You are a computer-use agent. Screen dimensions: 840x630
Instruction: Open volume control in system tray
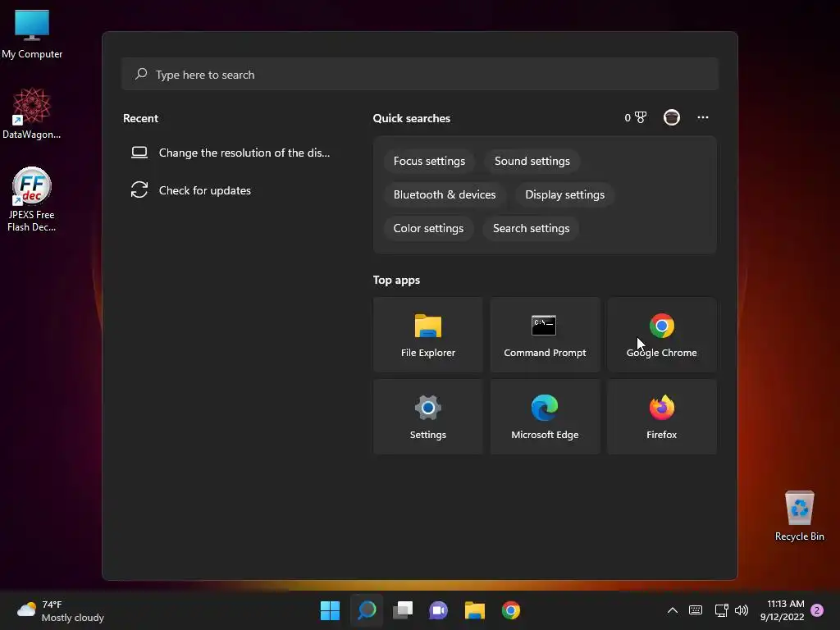click(x=742, y=610)
